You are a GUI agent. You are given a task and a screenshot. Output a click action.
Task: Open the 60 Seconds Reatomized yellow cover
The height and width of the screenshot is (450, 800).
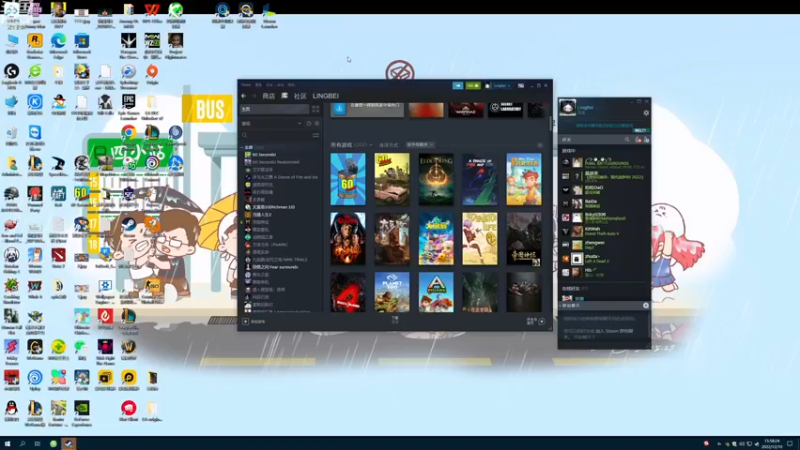(x=392, y=179)
